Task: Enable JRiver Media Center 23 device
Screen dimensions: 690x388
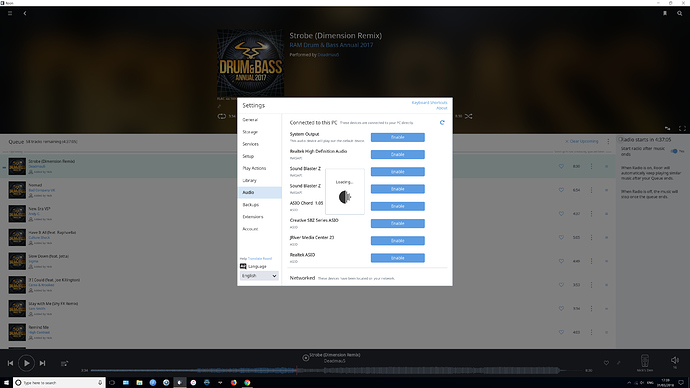Action: coord(397,241)
